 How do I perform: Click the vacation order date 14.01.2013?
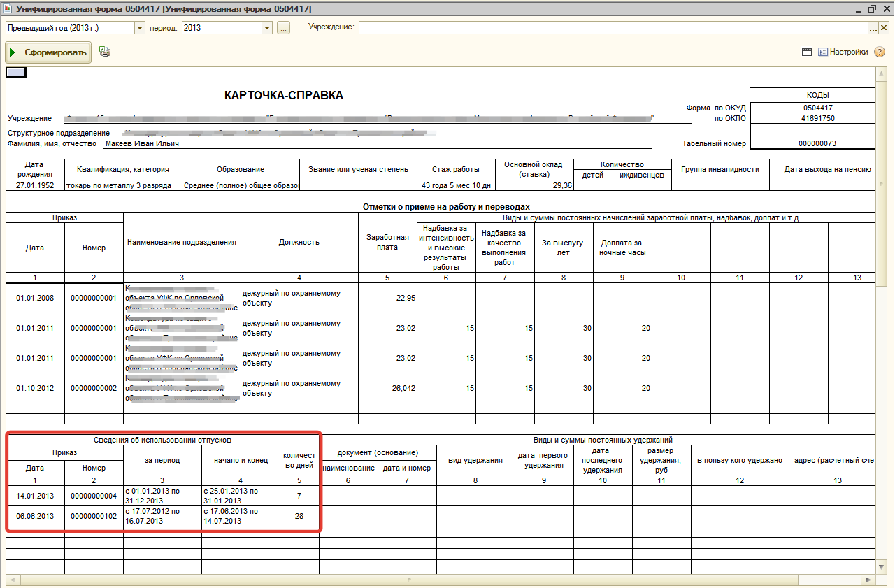point(35,496)
